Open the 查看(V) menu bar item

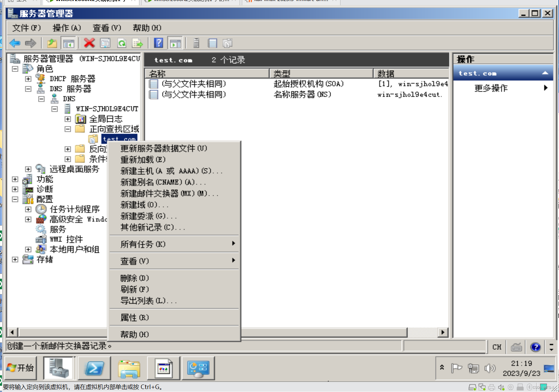pyautogui.click(x=107, y=28)
